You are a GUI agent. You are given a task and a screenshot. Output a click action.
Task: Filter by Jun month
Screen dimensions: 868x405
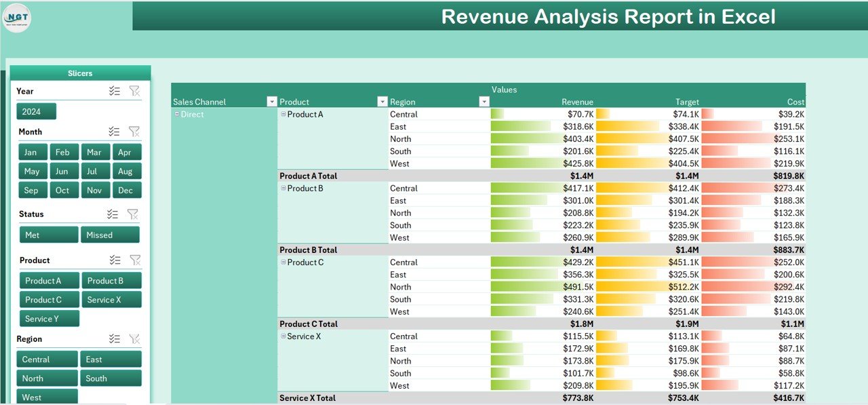[63, 171]
